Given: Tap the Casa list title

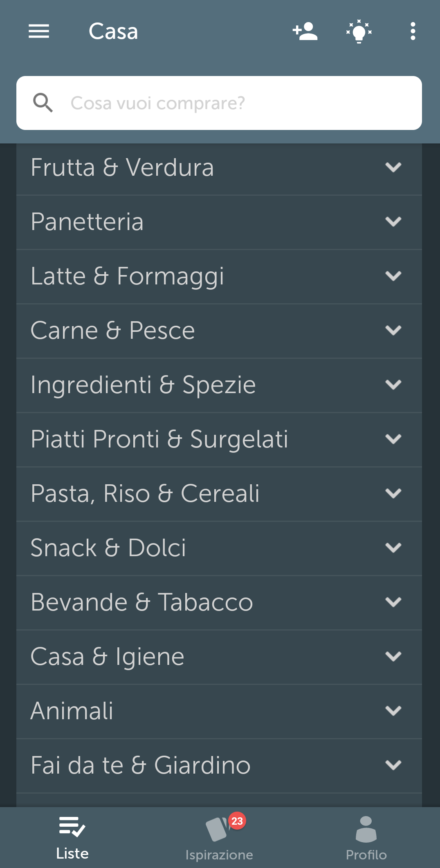Looking at the screenshot, I should (113, 31).
